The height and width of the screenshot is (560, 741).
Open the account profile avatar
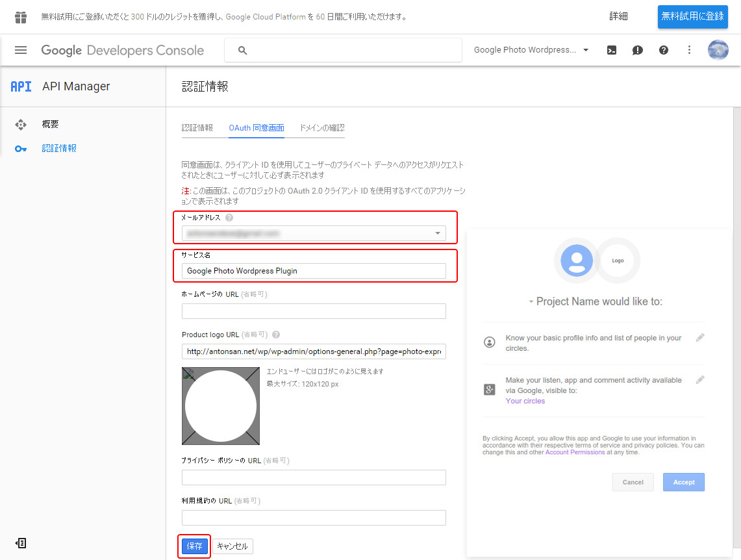coord(718,49)
